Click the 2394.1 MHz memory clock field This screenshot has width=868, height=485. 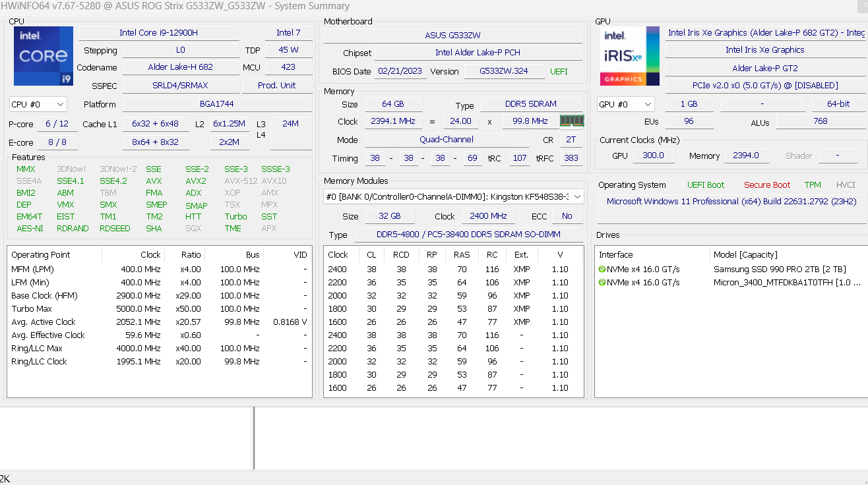(x=393, y=121)
